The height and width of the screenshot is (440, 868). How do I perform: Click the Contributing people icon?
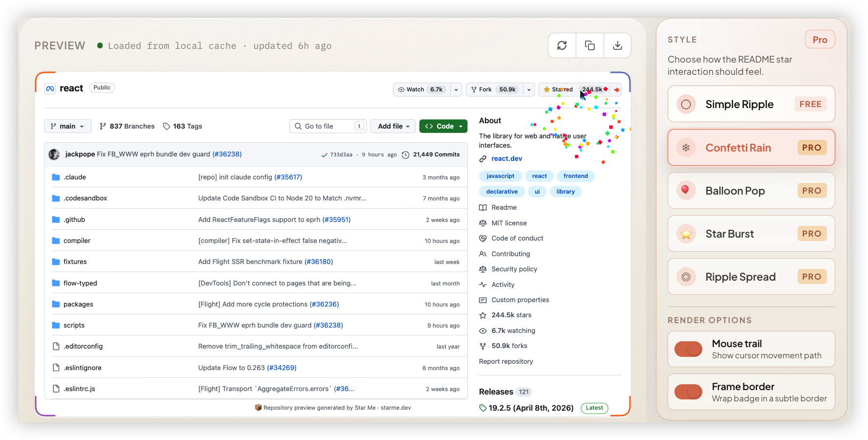(x=483, y=254)
